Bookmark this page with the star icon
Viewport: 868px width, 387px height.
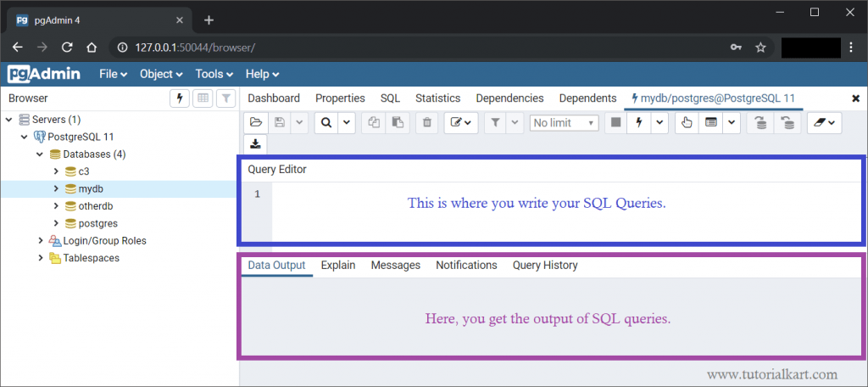(760, 48)
